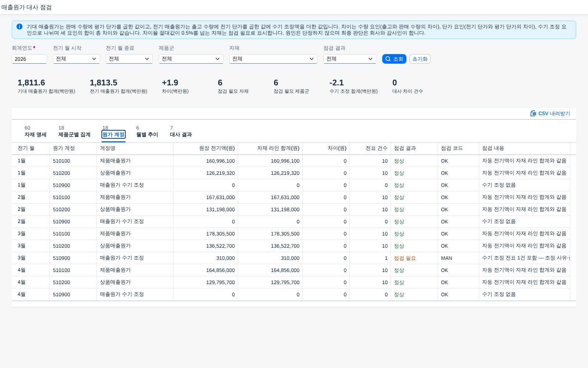This screenshot has width=588, height=368.
Task: Click the 회계연도 input field showing 2026
Action: tap(29, 59)
